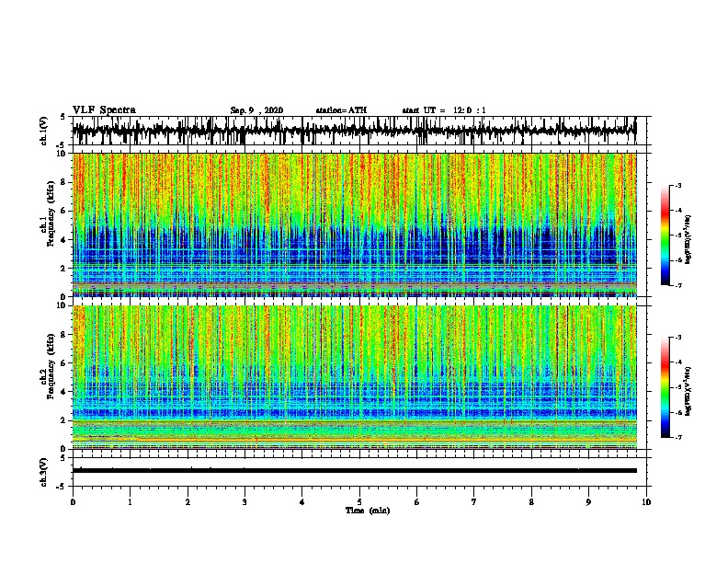The height and width of the screenshot is (563, 728).
Task: Click the '2' tick on the time axis
Action: pyautogui.click(x=188, y=502)
